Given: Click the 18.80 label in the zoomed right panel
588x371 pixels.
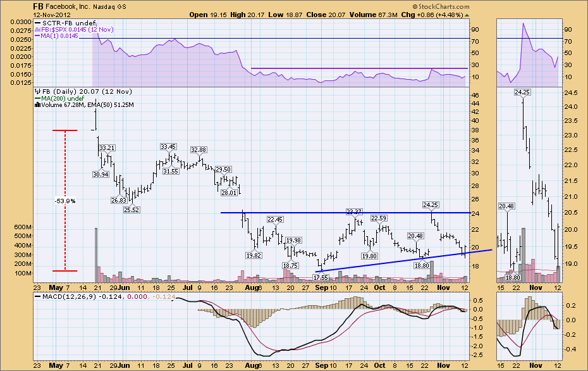Looking at the screenshot, I should 513,277.
